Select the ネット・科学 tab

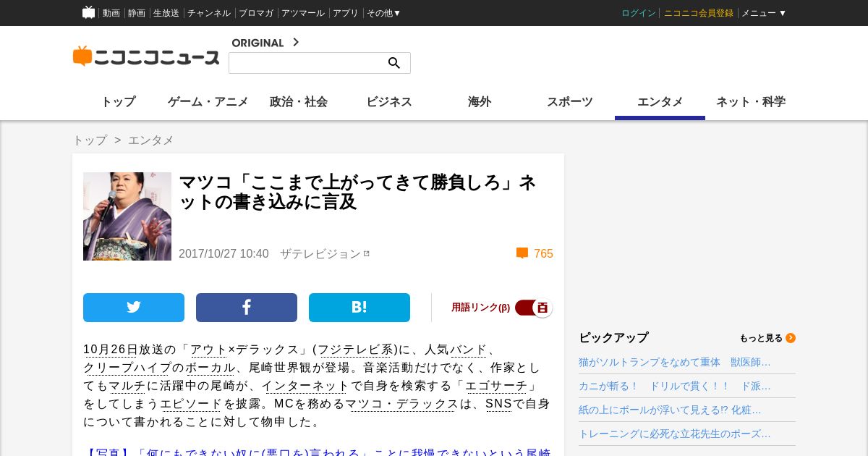pos(751,102)
